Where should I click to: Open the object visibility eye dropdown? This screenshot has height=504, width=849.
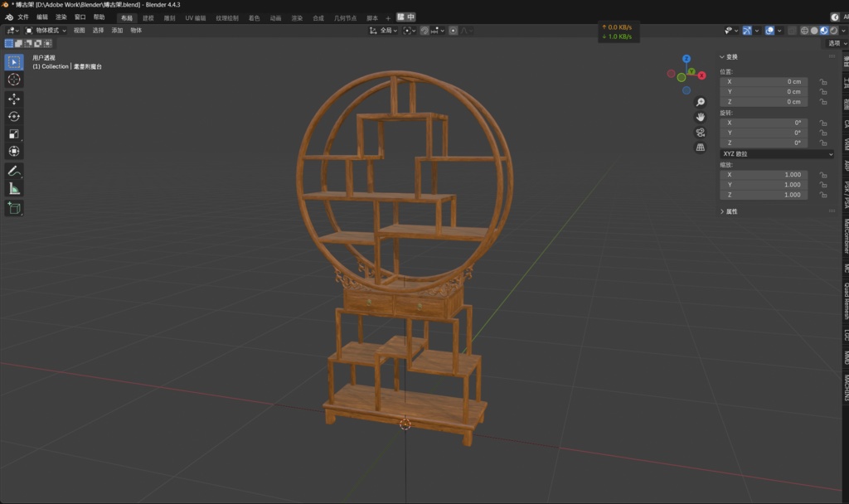click(731, 31)
